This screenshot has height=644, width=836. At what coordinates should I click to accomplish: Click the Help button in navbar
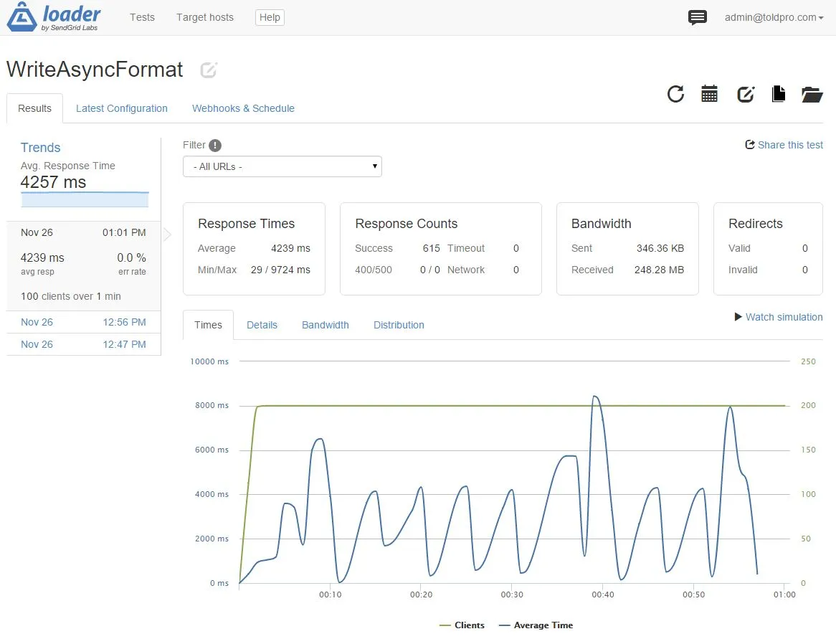(x=270, y=18)
